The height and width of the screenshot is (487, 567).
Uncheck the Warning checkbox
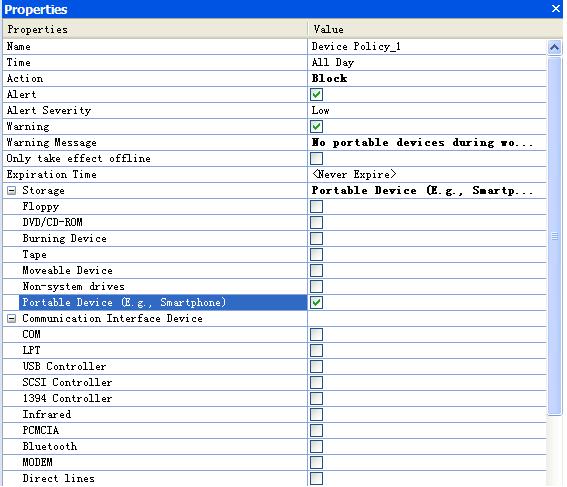click(x=316, y=127)
